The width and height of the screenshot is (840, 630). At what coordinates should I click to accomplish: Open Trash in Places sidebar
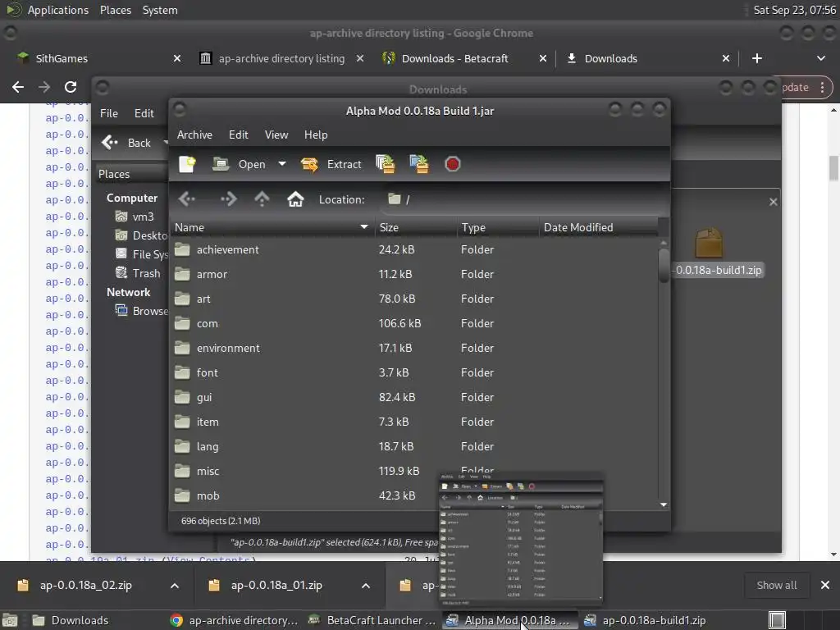coord(139,273)
